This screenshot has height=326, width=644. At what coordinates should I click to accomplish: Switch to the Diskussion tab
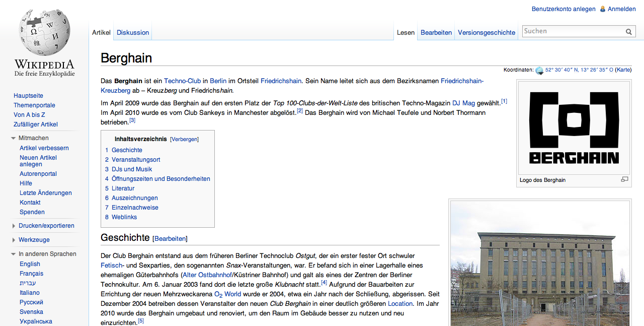(x=133, y=32)
